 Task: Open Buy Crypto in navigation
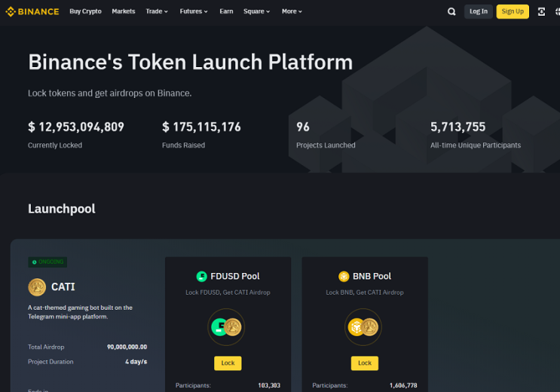(85, 11)
